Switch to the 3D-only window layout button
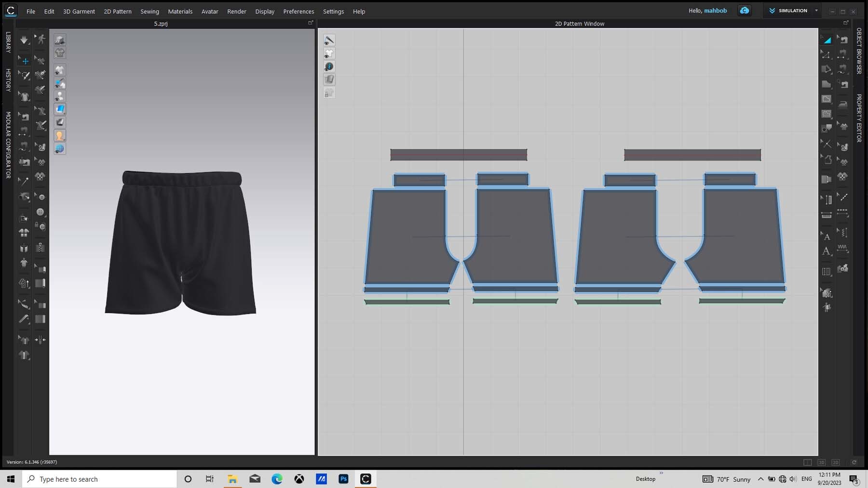868x488 pixels. click(821, 462)
